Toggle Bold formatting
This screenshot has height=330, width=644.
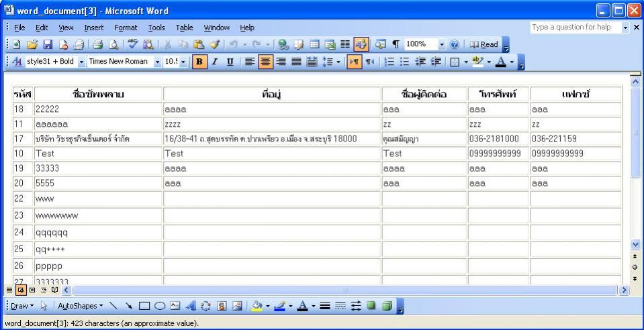click(x=199, y=62)
